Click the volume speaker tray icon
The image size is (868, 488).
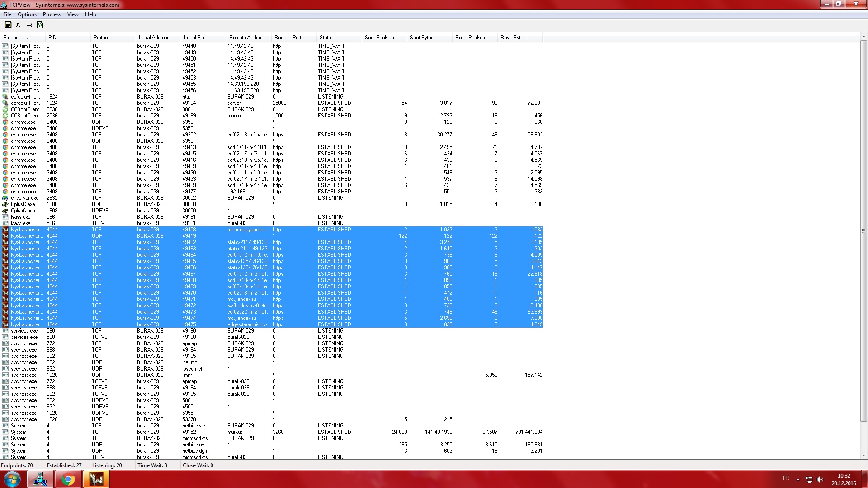820,479
